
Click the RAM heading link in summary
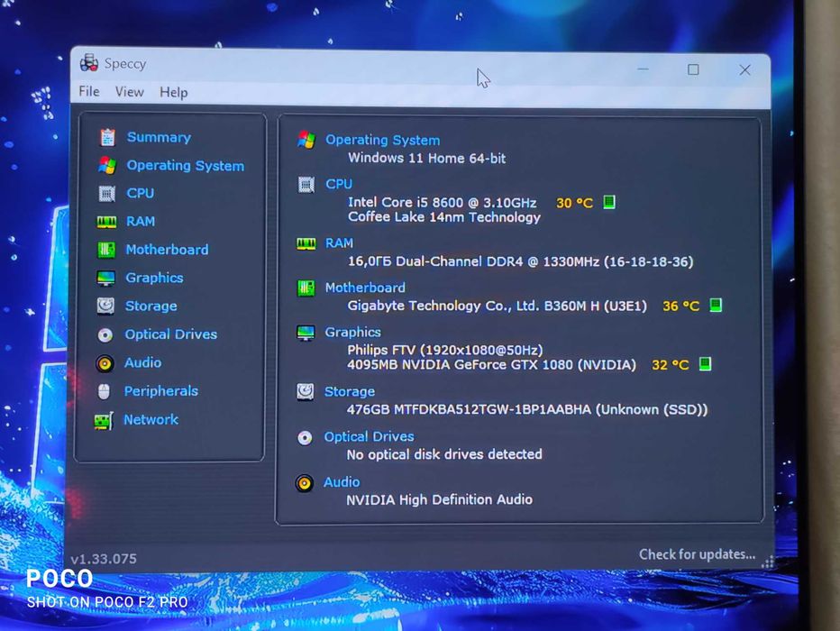tap(339, 243)
